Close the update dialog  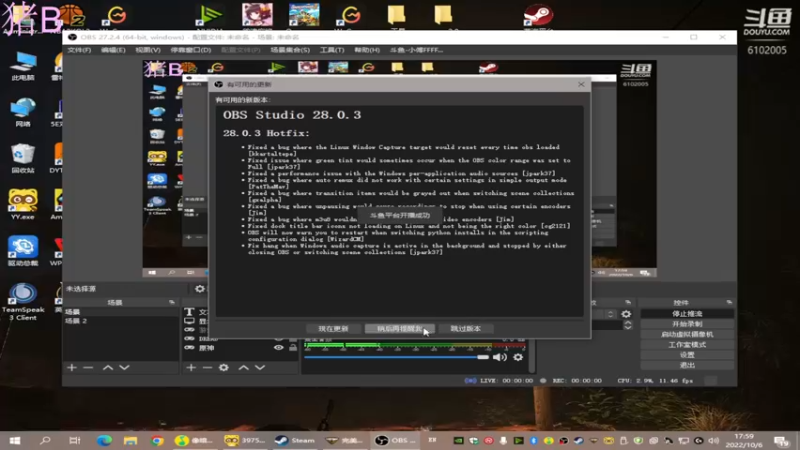click(581, 84)
